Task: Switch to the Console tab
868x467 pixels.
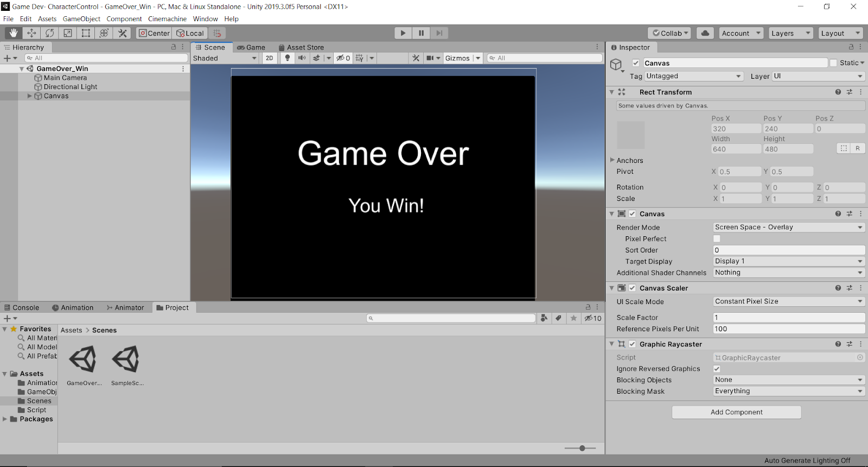Action: pyautogui.click(x=22, y=307)
